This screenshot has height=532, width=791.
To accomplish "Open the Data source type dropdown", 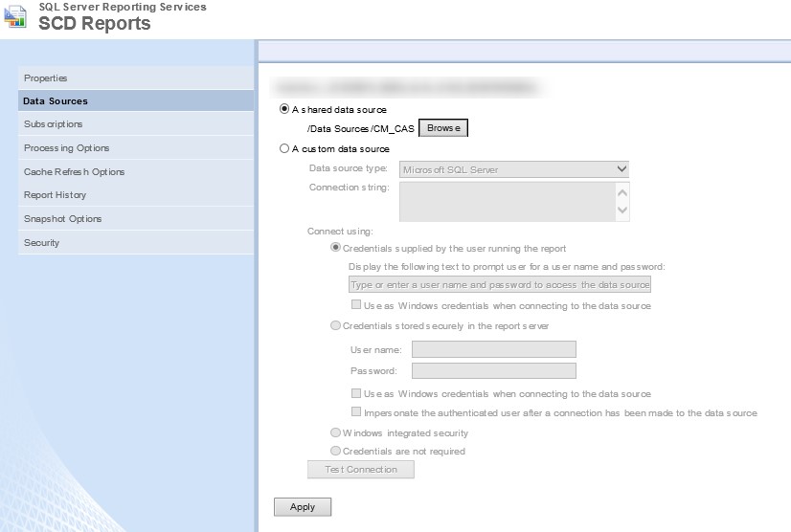I will (x=514, y=169).
